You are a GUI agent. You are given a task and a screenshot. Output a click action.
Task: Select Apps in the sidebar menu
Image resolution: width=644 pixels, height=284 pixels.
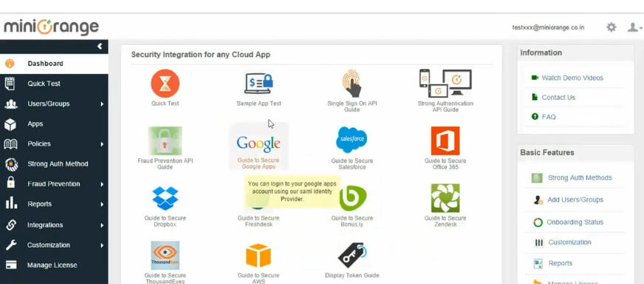[x=54, y=124]
